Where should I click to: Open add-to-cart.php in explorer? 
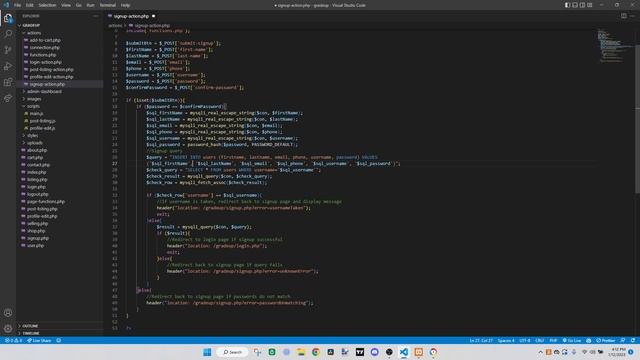click(x=60, y=40)
